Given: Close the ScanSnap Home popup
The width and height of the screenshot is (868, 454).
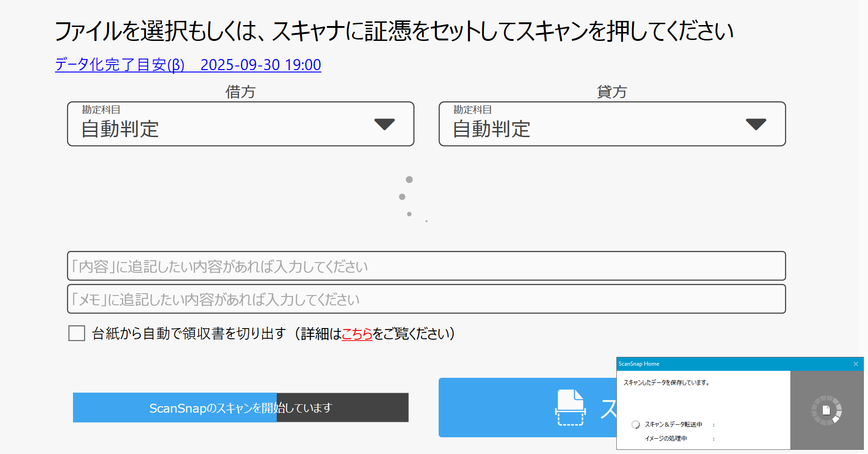Looking at the screenshot, I should click(x=855, y=364).
